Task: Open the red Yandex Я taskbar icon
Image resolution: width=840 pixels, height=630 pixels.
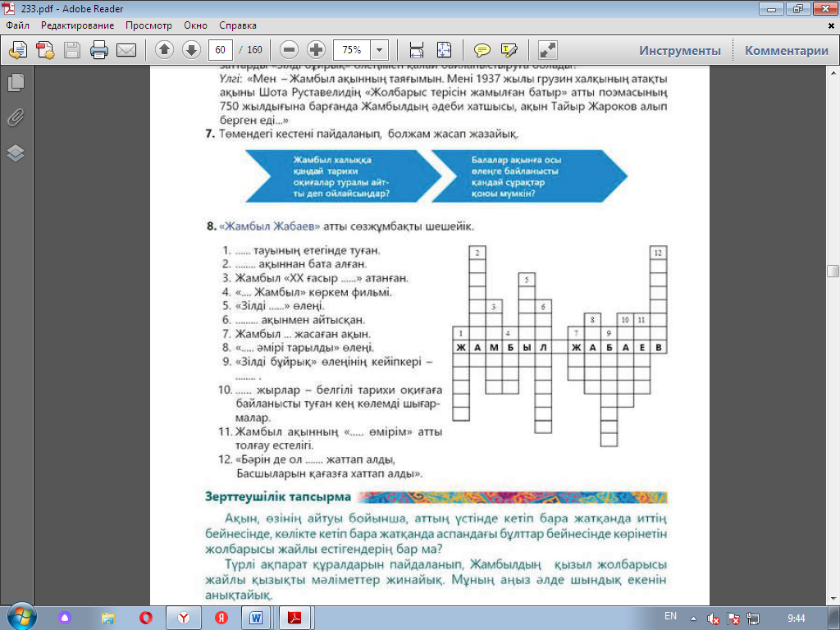Action: pos(221,618)
